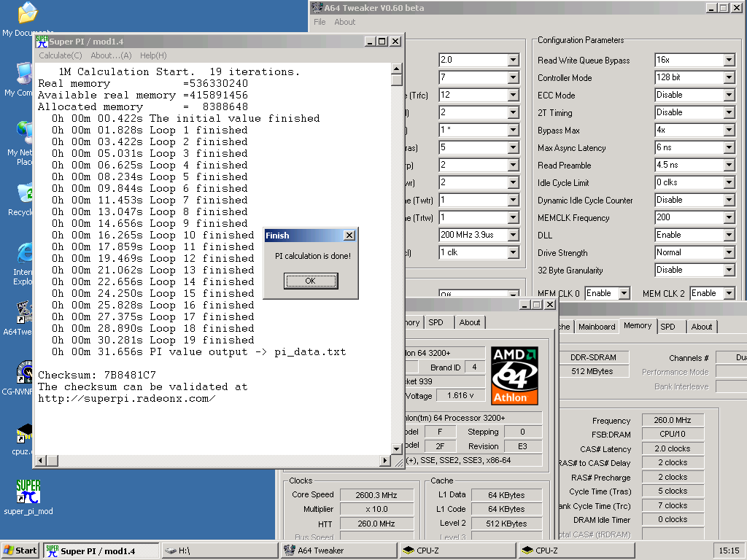Select Internet Explorer desktop icon
The image size is (747, 560).
(x=24, y=253)
